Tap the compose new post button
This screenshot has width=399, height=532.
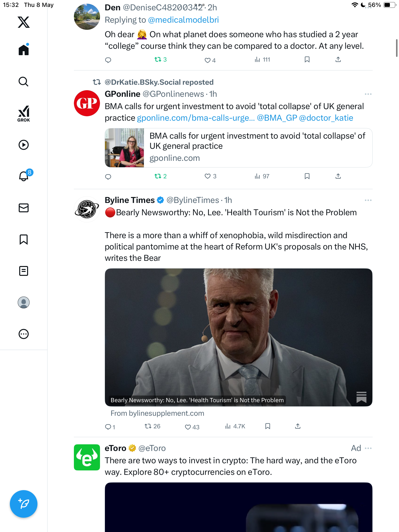click(24, 504)
